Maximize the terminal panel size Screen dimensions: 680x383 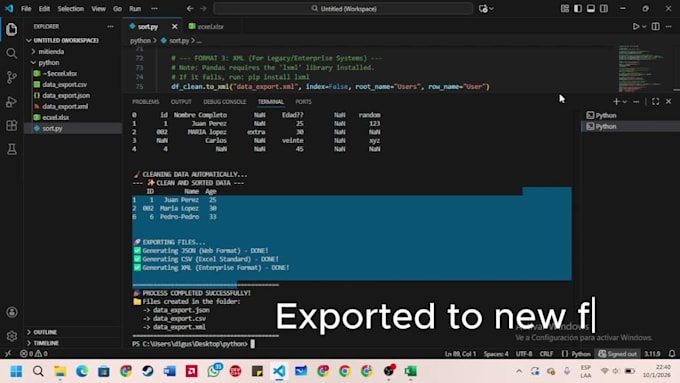pos(656,101)
